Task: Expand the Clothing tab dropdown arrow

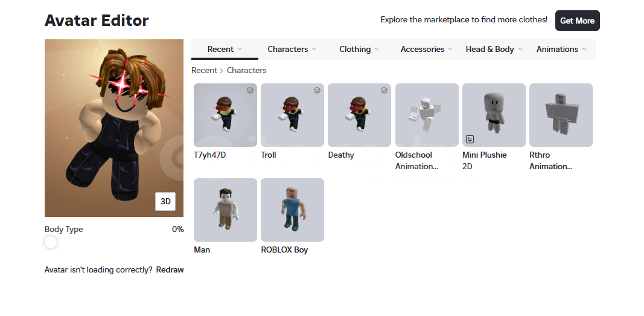Action: point(377,49)
